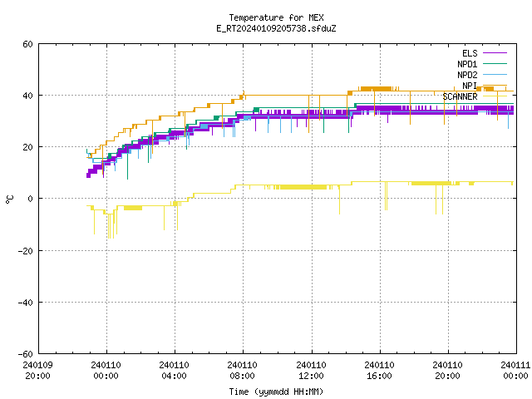
Task: Click the x-axis label 240110 16:00
Action: 379,371
